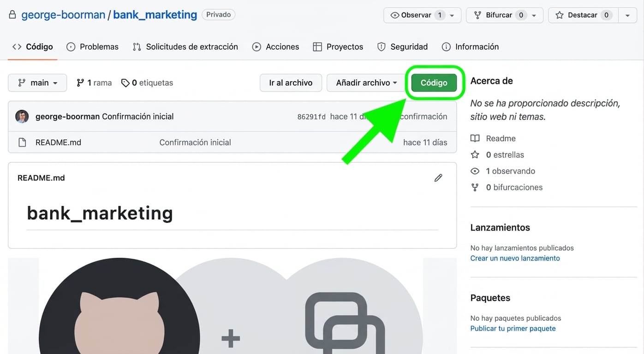Screen dimensions: 644x354
Task: Open commit hash 86291fd
Action: (x=311, y=117)
